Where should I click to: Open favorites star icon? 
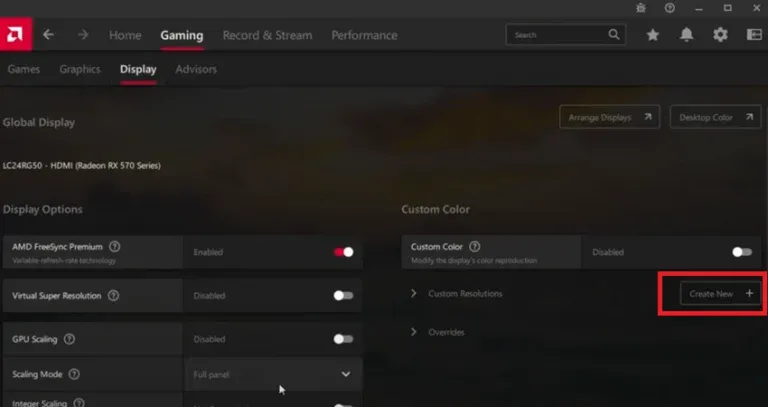click(x=652, y=35)
